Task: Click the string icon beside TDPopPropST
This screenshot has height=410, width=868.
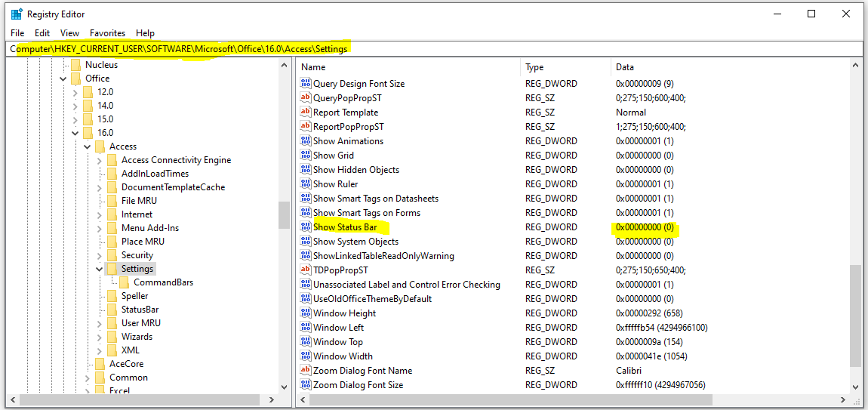Action: click(x=306, y=270)
